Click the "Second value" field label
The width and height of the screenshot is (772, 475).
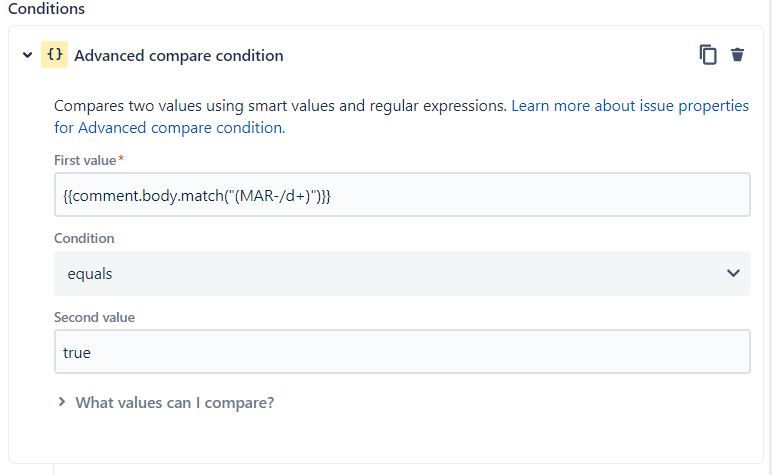pos(94,318)
